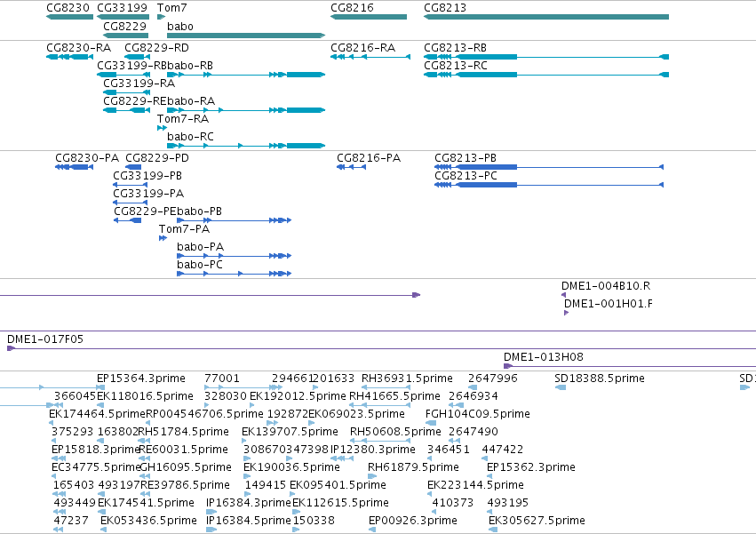This screenshot has width=756, height=534.
Task: Select transcript CG8230-RA
Action: tap(78, 48)
